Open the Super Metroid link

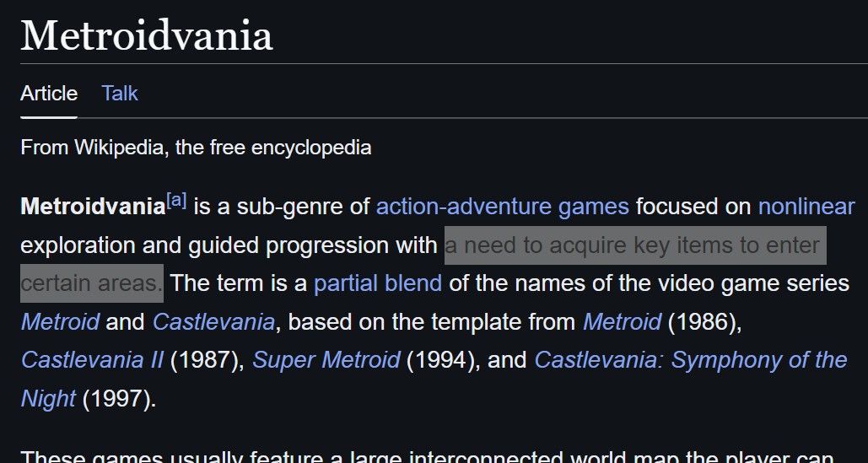coord(326,360)
